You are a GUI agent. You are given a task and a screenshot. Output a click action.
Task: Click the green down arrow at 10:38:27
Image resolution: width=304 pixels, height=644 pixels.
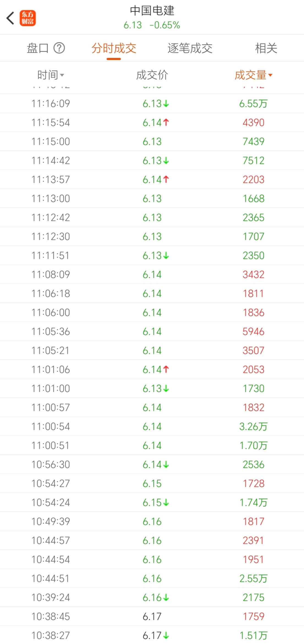[x=166, y=635]
